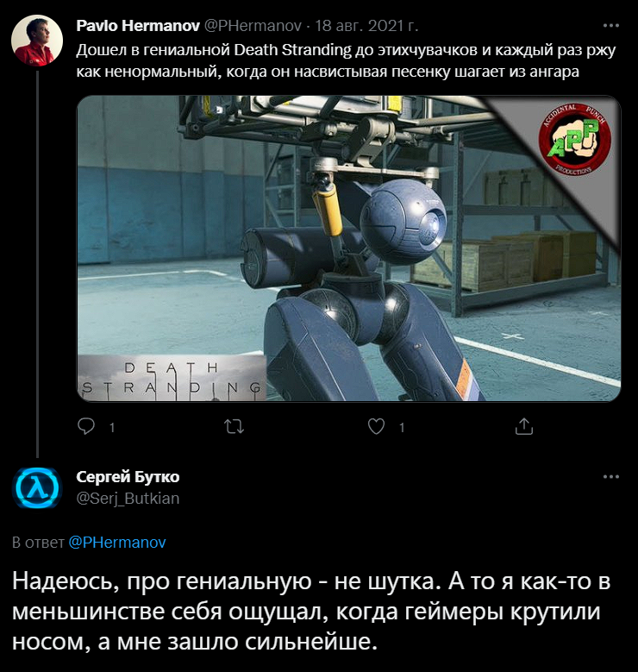Select the reply text about гениальную
This screenshot has height=672, width=638.
tap(311, 612)
